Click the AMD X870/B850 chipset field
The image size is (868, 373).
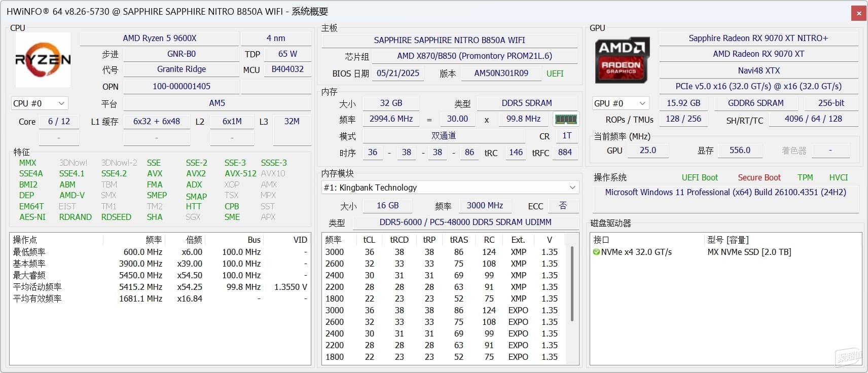[475, 56]
